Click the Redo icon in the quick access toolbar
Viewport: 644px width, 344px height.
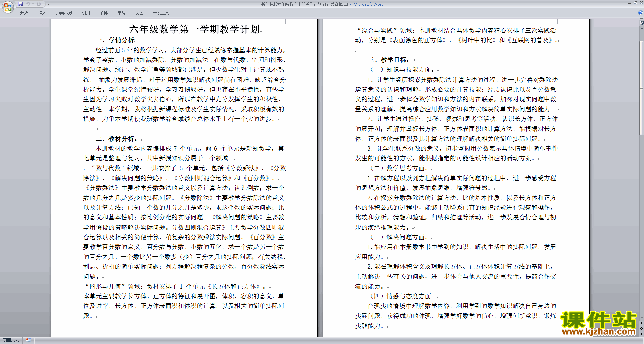pyautogui.click(x=39, y=4)
